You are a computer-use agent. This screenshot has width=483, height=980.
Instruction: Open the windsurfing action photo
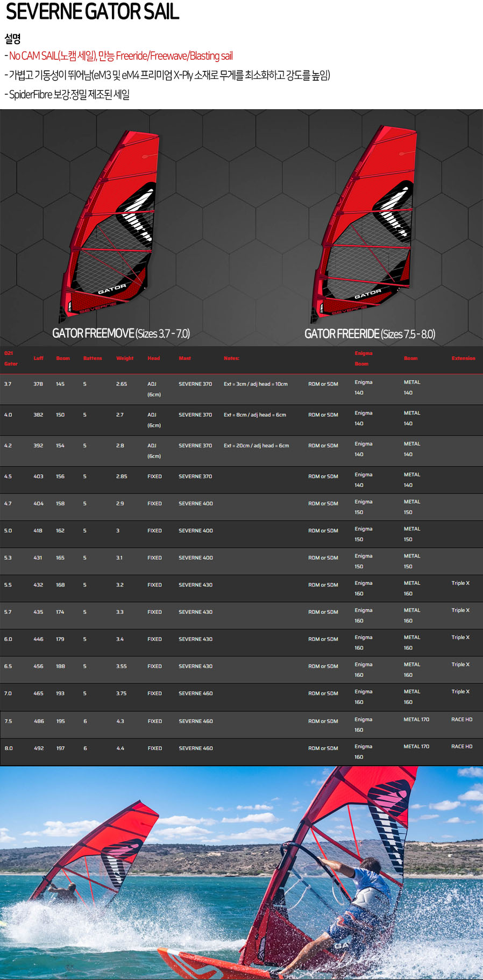click(241, 873)
